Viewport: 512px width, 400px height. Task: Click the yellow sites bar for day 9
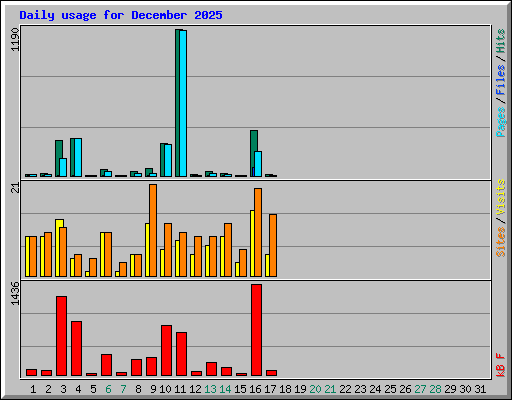pyautogui.click(x=147, y=250)
